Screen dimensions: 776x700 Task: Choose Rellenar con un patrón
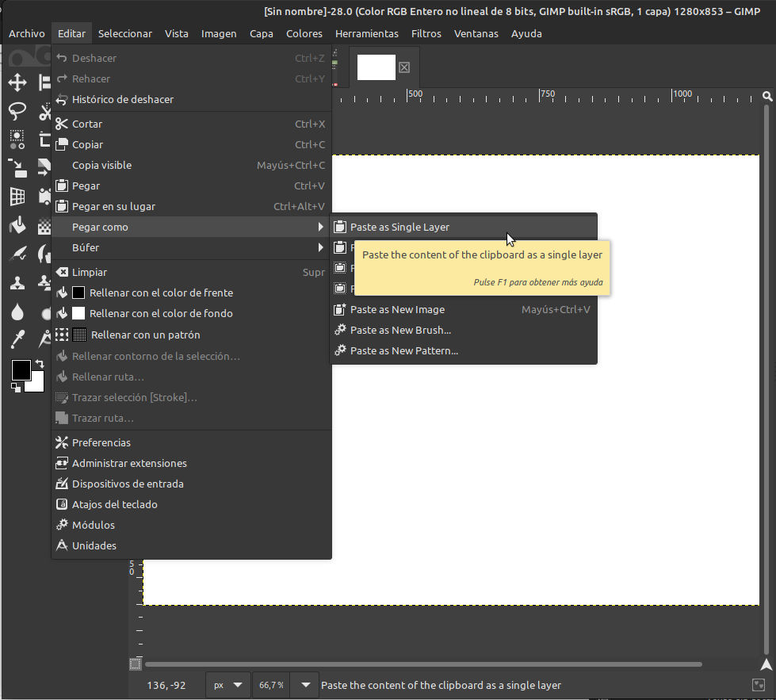[192, 335]
